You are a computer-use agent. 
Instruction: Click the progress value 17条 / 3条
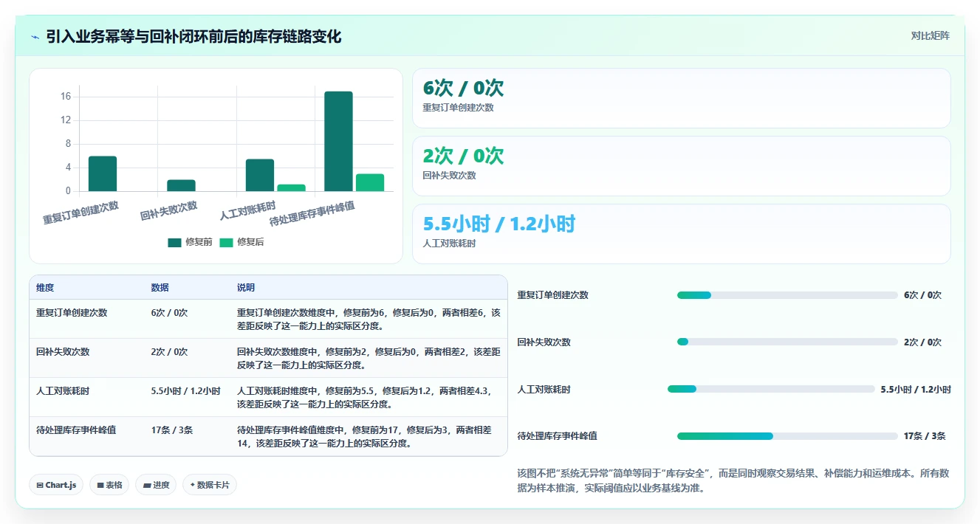coord(925,436)
